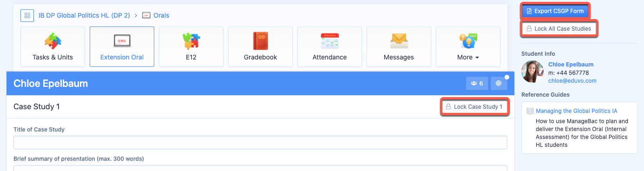Open the Tasks & Units puzzle icon
The image size is (644, 171).
[x=53, y=41]
